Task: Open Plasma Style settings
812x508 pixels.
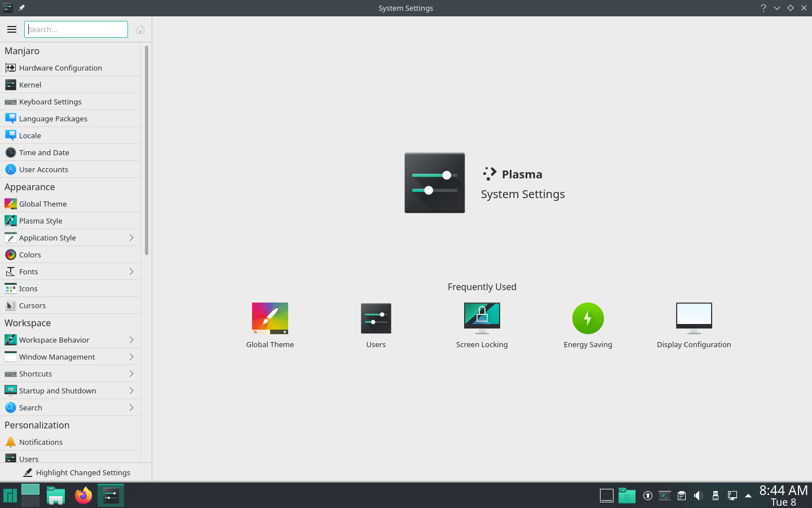Action: [70, 221]
